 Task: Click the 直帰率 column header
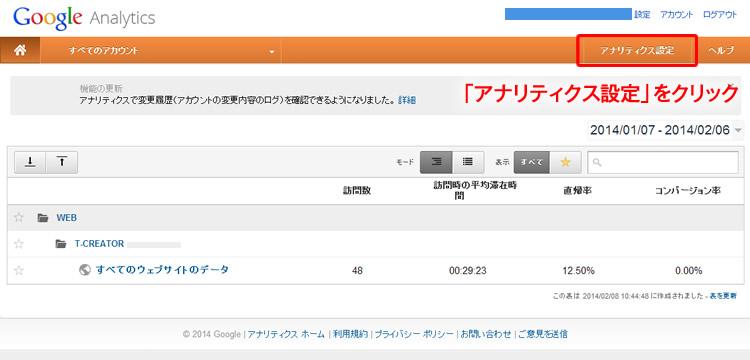pos(578,190)
